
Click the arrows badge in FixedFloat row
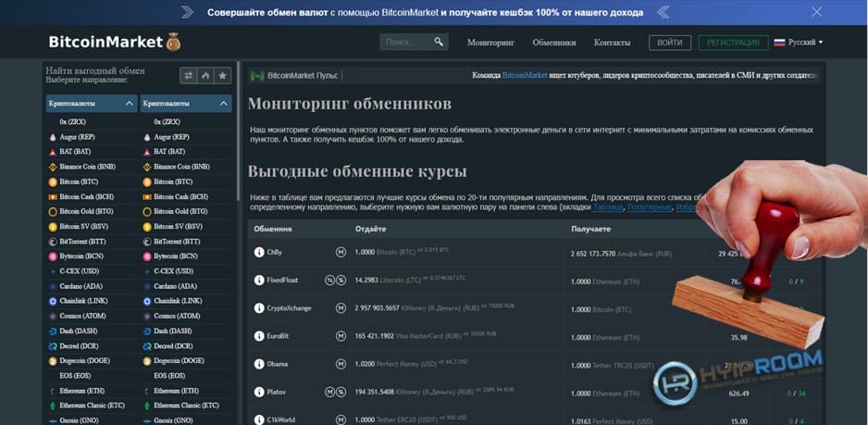[x=330, y=281]
